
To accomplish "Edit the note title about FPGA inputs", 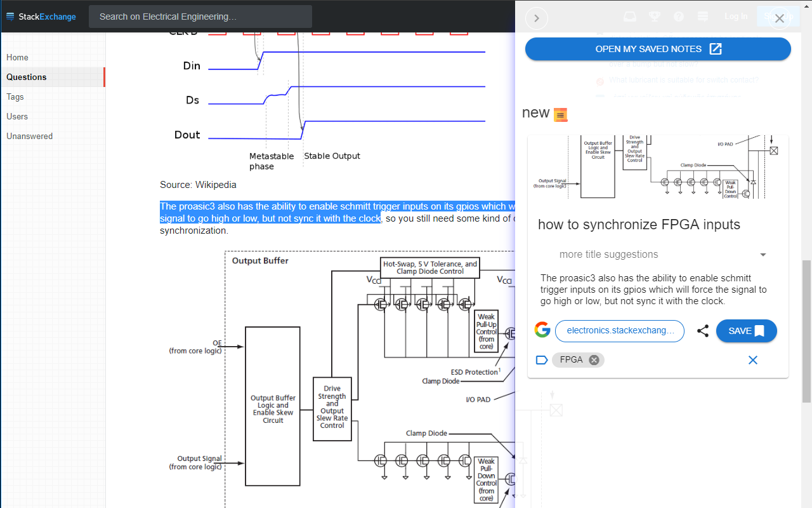I will click(x=639, y=224).
